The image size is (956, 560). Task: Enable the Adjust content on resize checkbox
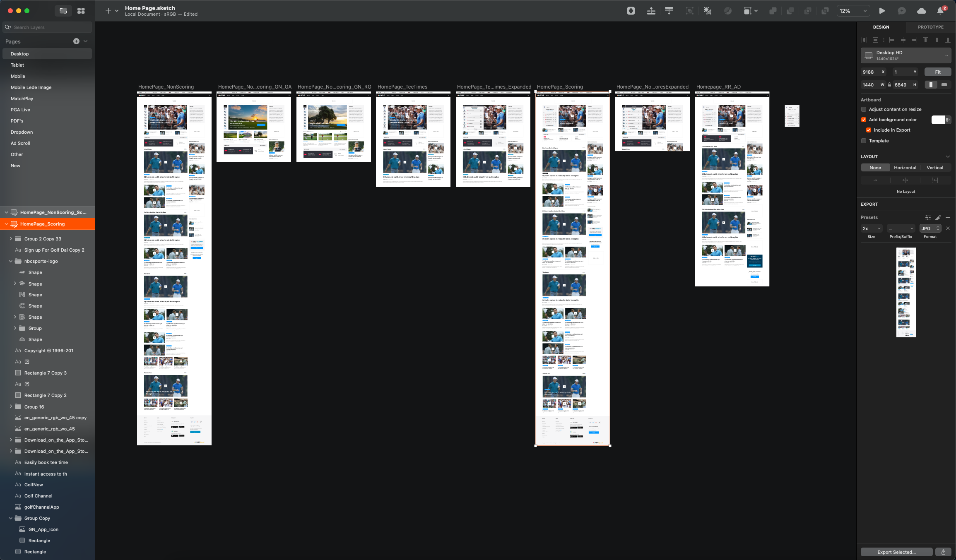[864, 109]
